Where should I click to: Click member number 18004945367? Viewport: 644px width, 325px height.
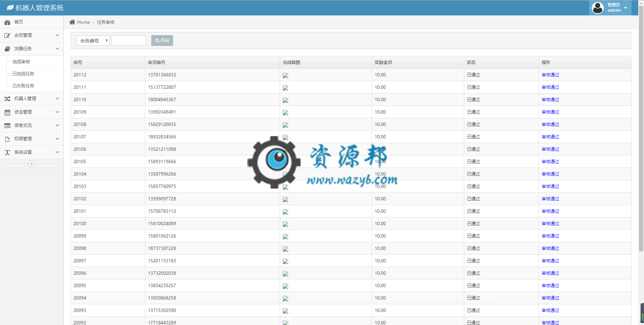point(162,100)
